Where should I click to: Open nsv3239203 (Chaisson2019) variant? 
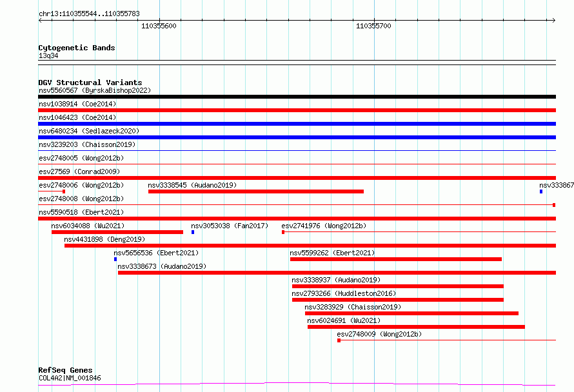click(87, 144)
